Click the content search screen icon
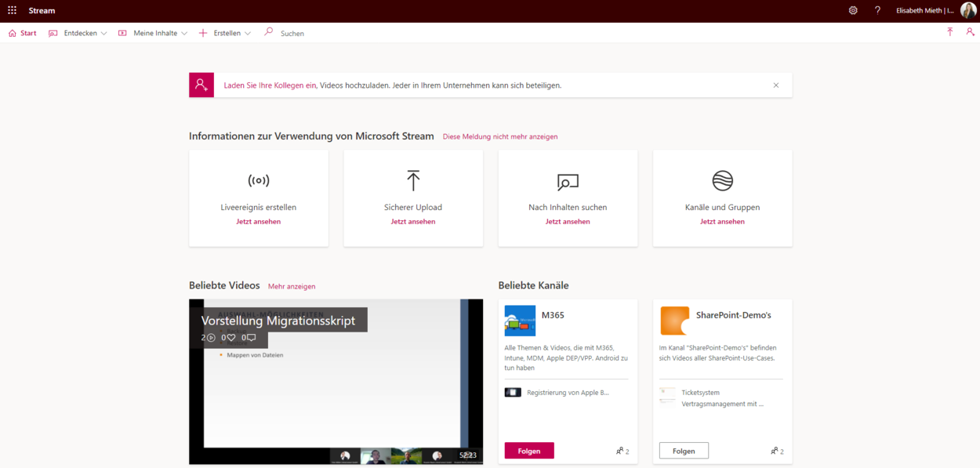The height and width of the screenshot is (468, 980). (568, 182)
